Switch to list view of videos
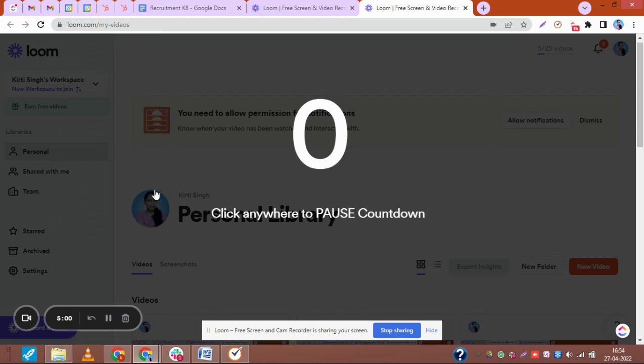 437,264
